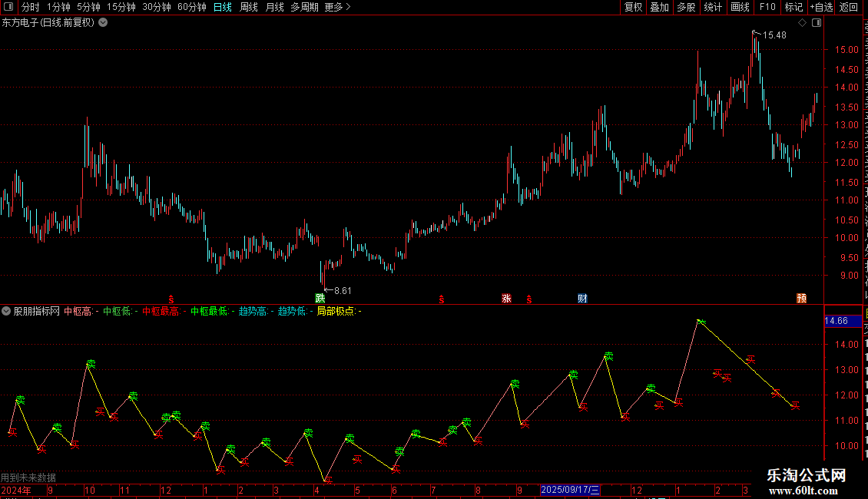The width and height of the screenshot is (868, 499).
Task: Select the 5分钟 period
Action: (x=88, y=7)
